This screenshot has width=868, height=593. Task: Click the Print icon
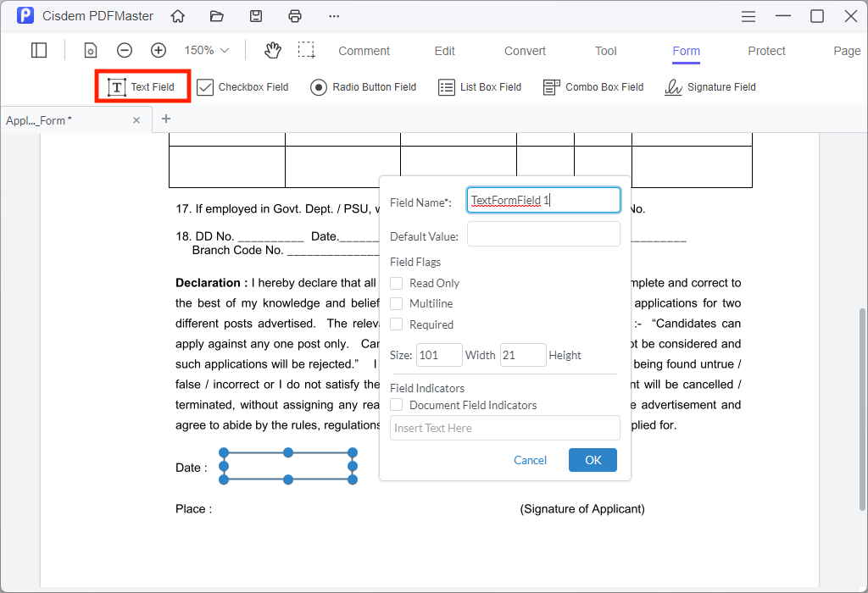(x=295, y=16)
